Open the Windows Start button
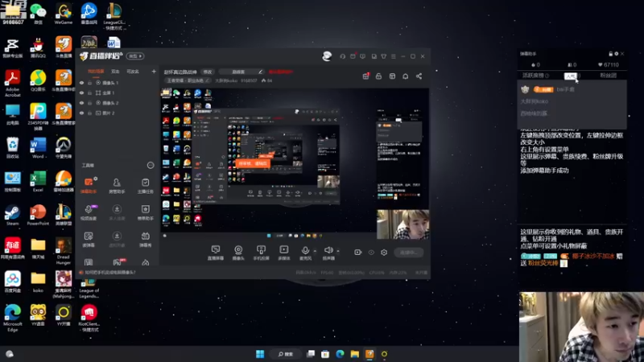This screenshot has width=644, height=362. point(260,354)
